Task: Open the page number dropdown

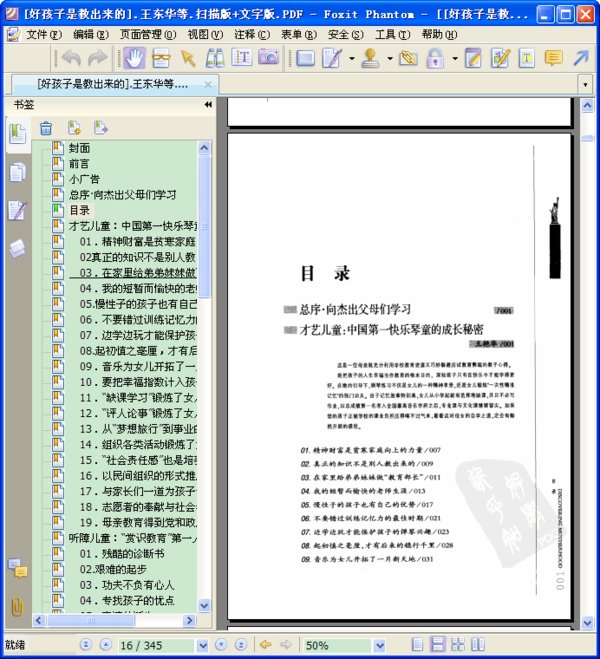Action: click(203, 645)
